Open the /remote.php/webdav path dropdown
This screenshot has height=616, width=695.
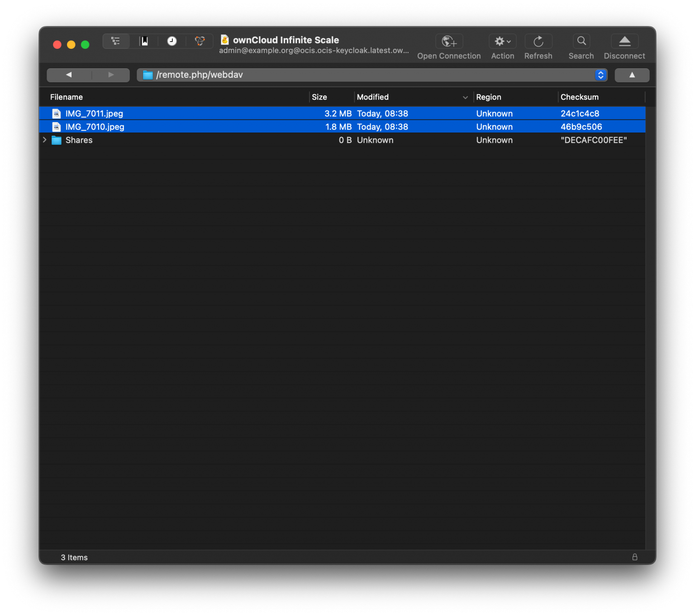pyautogui.click(x=600, y=75)
